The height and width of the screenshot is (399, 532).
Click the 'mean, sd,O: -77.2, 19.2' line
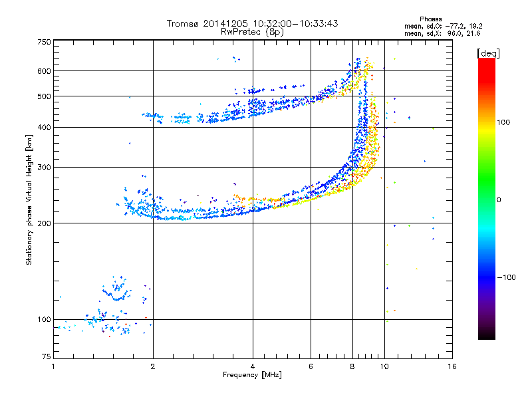[443, 26]
